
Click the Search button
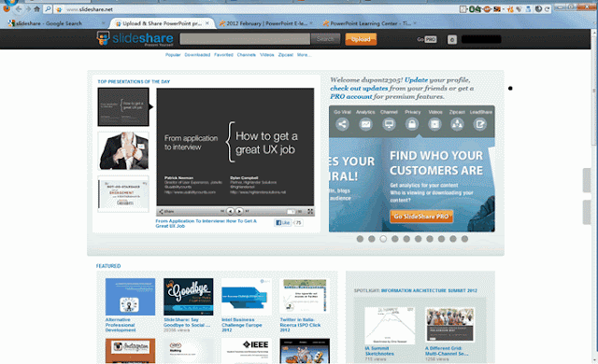coord(325,39)
